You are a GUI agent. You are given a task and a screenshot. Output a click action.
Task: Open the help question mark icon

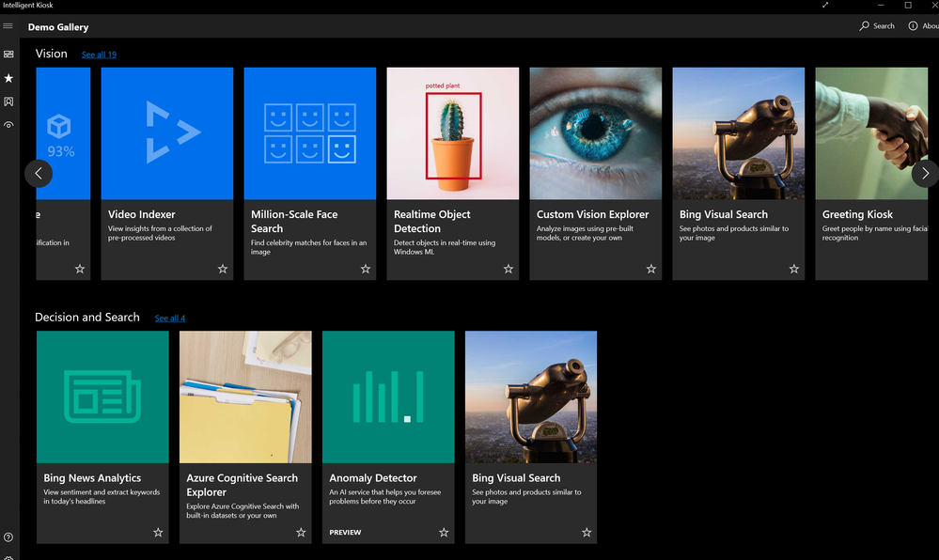pyautogui.click(x=8, y=537)
